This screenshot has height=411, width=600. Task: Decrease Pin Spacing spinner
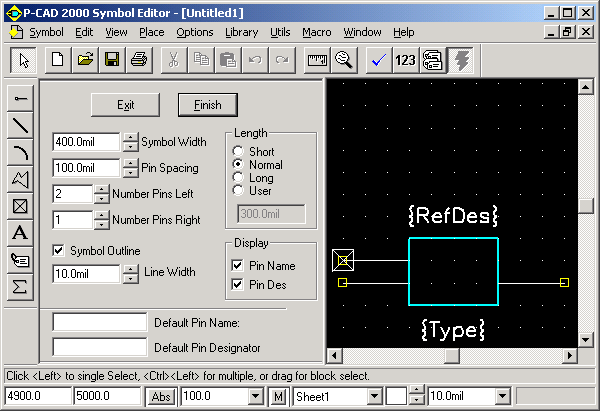point(131,172)
